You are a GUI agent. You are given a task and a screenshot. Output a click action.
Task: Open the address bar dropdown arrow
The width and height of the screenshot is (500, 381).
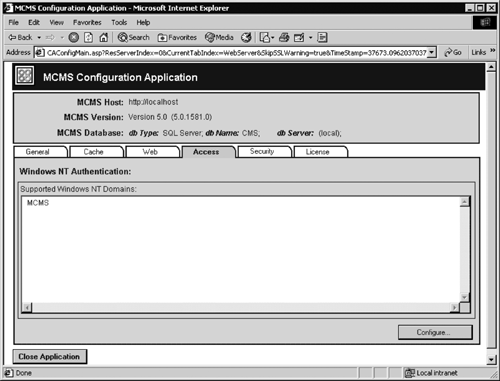[432, 52]
